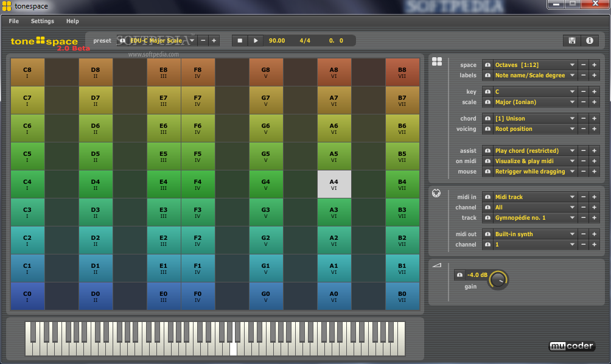
Task: Toggle the MIDI learn icon for gain
Action: (x=459, y=275)
